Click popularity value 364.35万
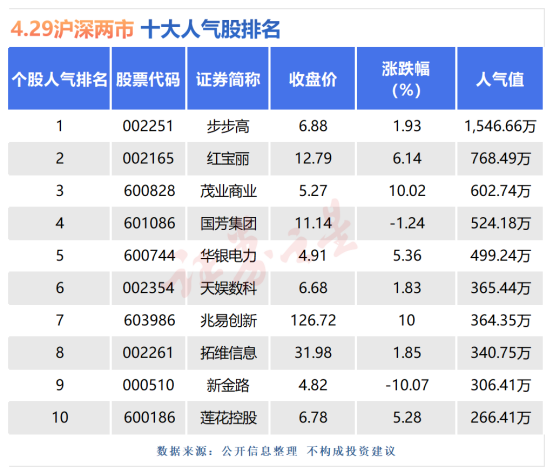Viewport: 553px width, 476px height. 500,321
